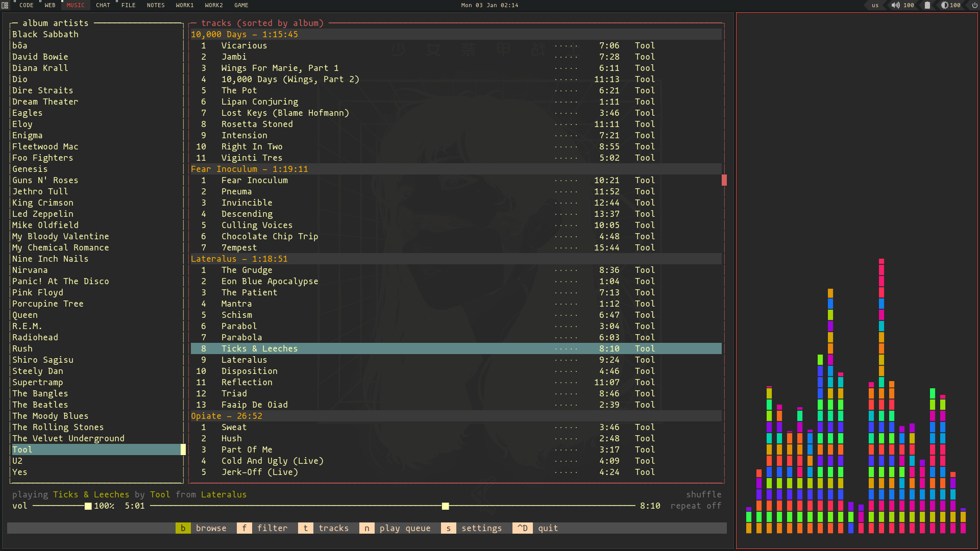Viewport: 980px width, 551px height.
Task: Open the play queue panel
Action: (x=405, y=528)
